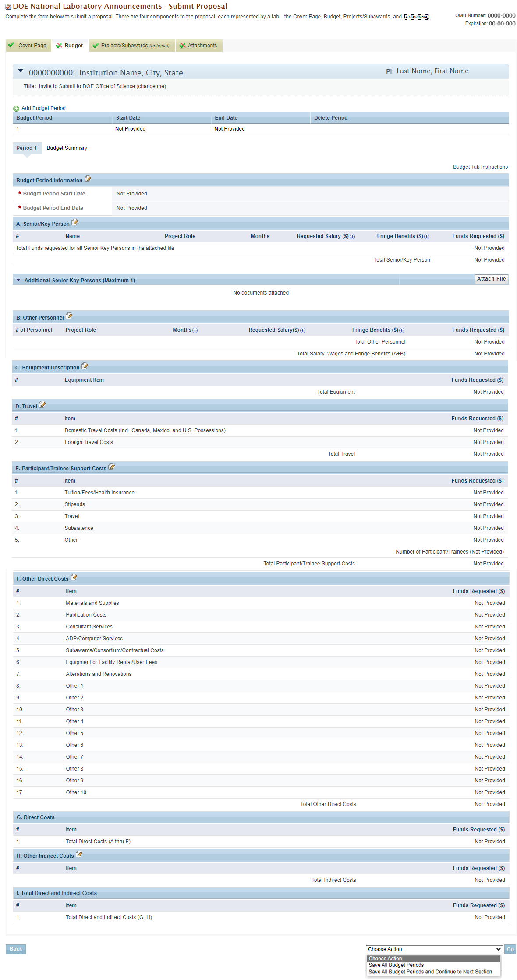Click the Back button
The height and width of the screenshot is (980, 517).
(16, 949)
